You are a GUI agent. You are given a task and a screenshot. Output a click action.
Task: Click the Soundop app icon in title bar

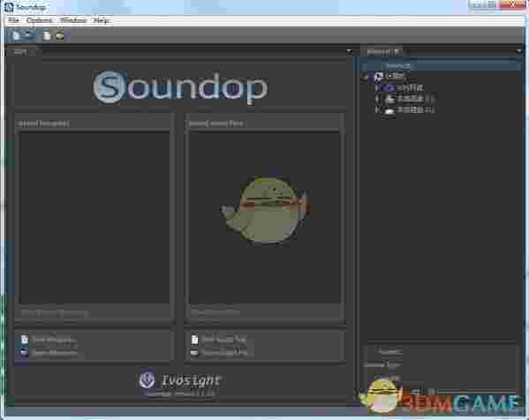click(10, 7)
